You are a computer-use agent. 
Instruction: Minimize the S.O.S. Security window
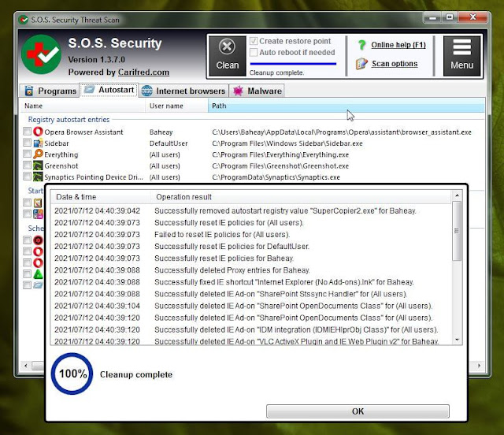[x=432, y=17]
